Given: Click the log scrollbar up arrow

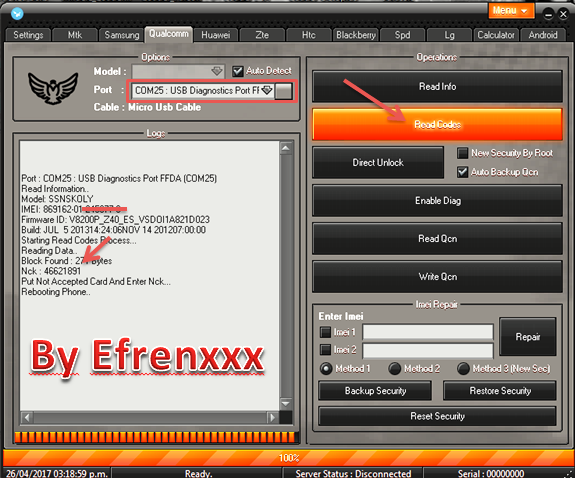Looking at the screenshot, I should click(x=286, y=148).
